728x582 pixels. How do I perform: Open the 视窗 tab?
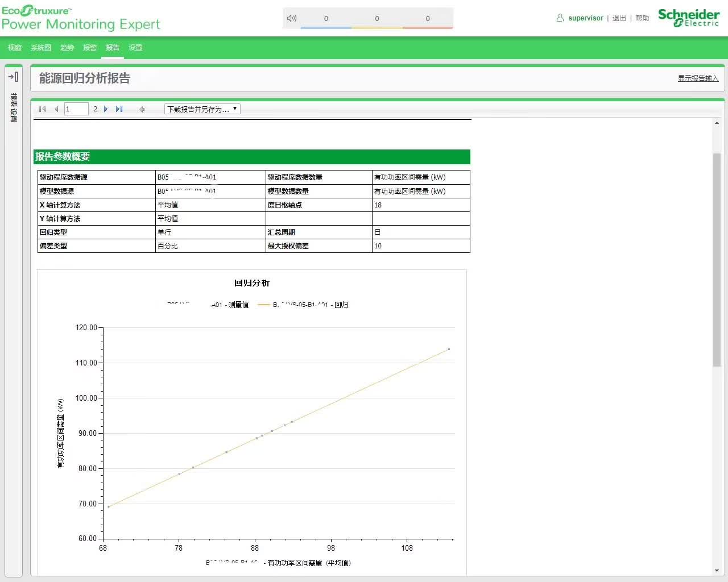coord(15,48)
